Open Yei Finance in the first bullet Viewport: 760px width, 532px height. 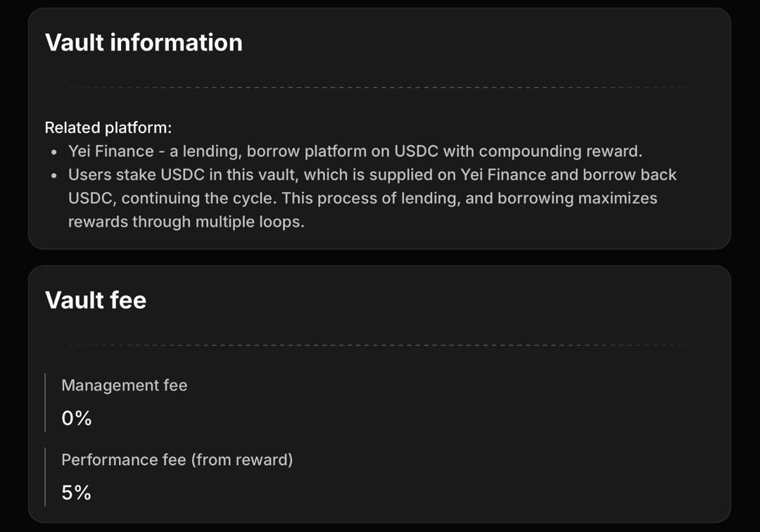coord(111,151)
